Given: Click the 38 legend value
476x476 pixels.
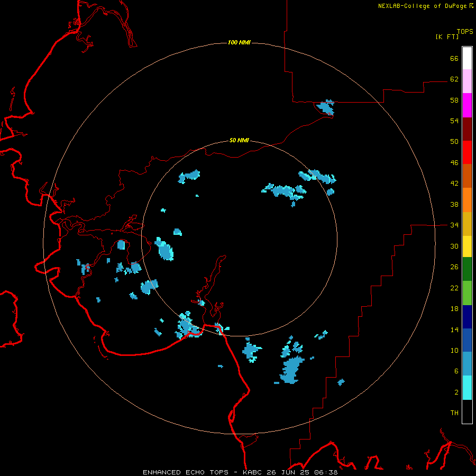Looking at the screenshot, I should pyautogui.click(x=454, y=204).
